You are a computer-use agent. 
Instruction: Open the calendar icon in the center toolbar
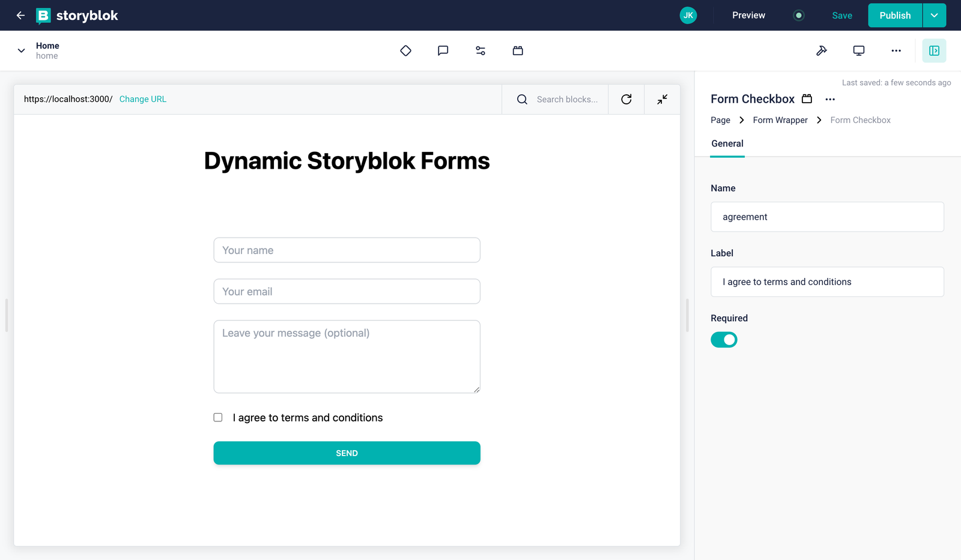(518, 51)
